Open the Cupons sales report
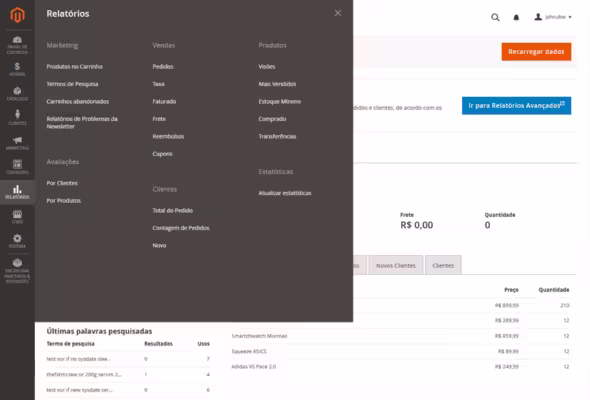This screenshot has height=400, width=590. tap(162, 154)
